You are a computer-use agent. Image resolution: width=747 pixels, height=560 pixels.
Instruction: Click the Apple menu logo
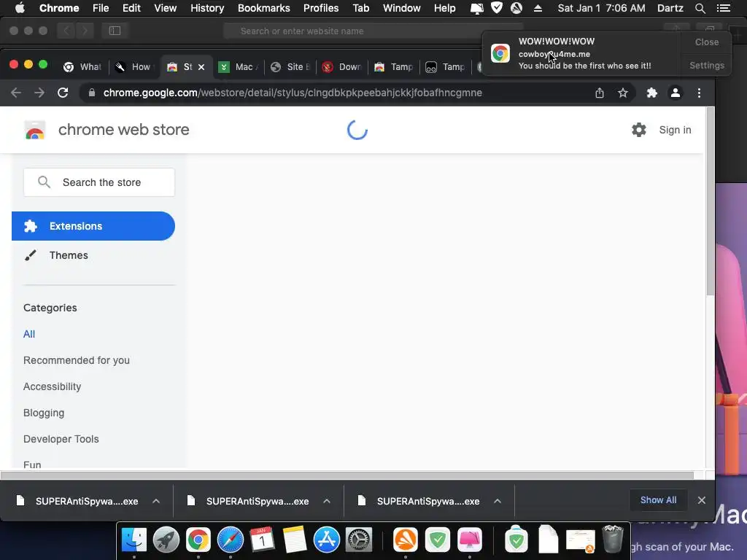(20, 7)
